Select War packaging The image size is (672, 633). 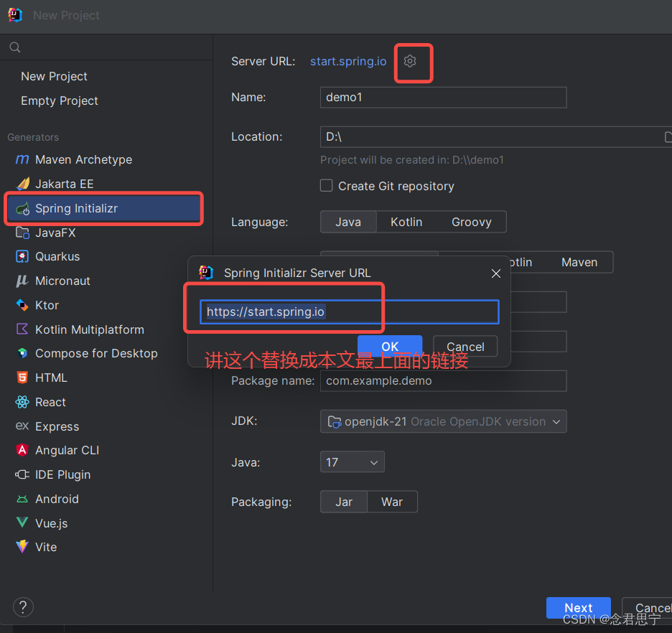coord(392,502)
